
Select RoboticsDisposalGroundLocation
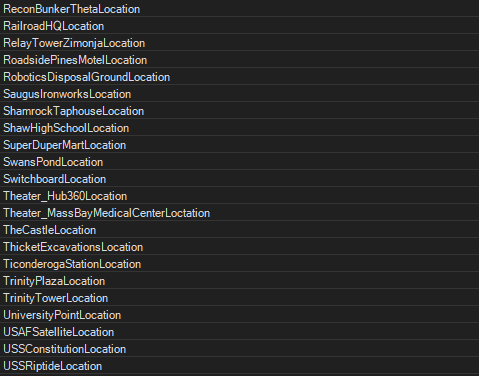(239, 77)
